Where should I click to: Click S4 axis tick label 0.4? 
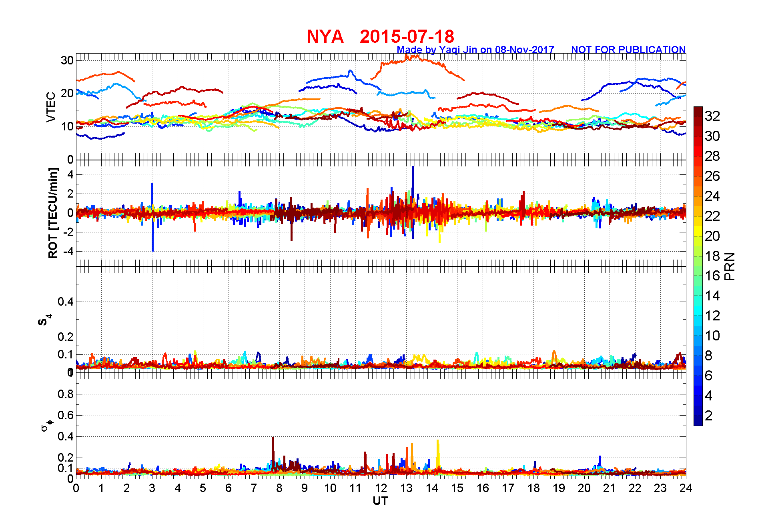point(66,302)
